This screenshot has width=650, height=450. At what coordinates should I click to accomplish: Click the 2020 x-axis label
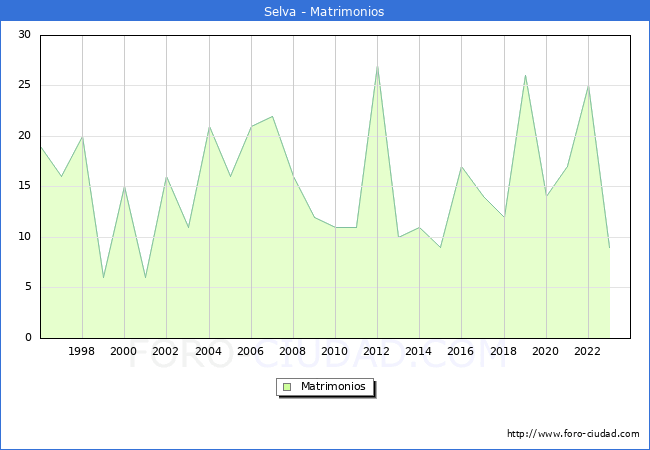point(545,351)
